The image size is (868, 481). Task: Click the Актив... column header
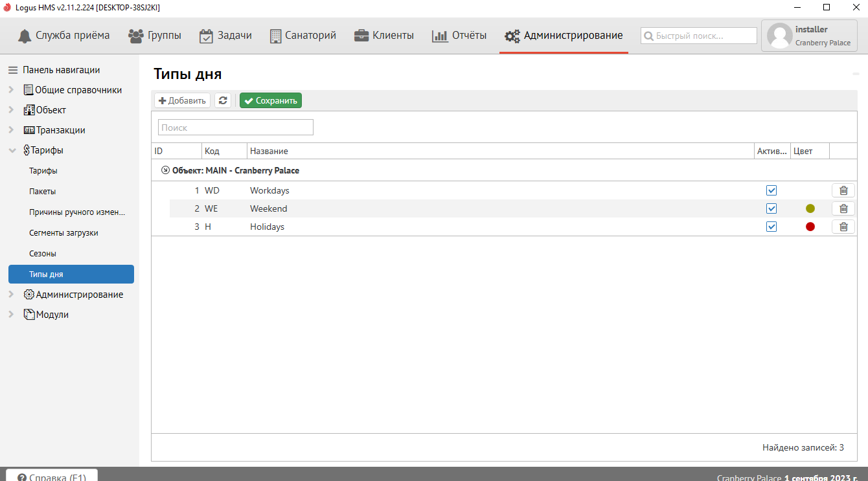coord(772,151)
